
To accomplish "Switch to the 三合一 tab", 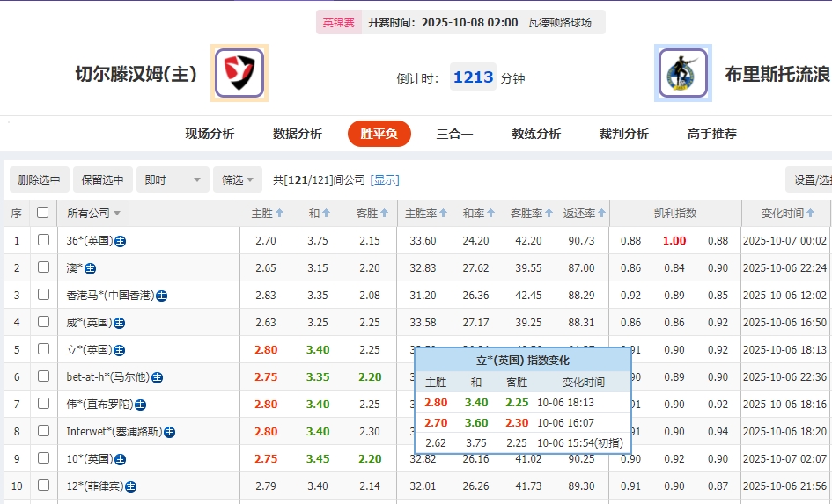I will [x=454, y=134].
